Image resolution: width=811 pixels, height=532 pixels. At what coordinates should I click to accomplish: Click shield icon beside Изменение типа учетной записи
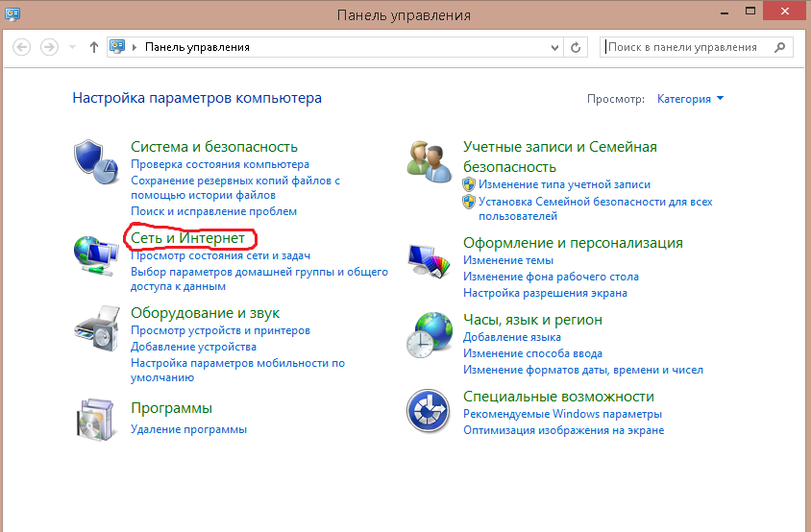(469, 184)
